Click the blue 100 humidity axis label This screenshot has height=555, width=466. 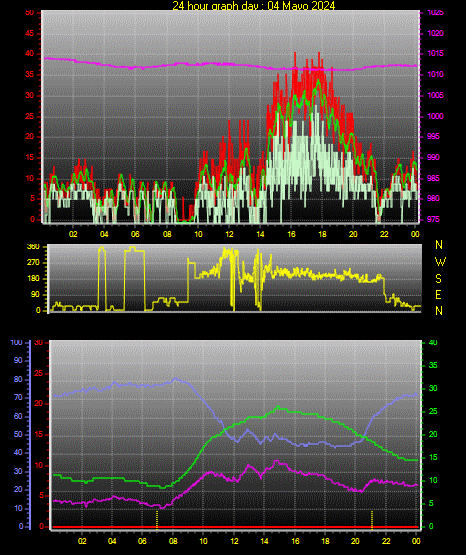coord(16,343)
